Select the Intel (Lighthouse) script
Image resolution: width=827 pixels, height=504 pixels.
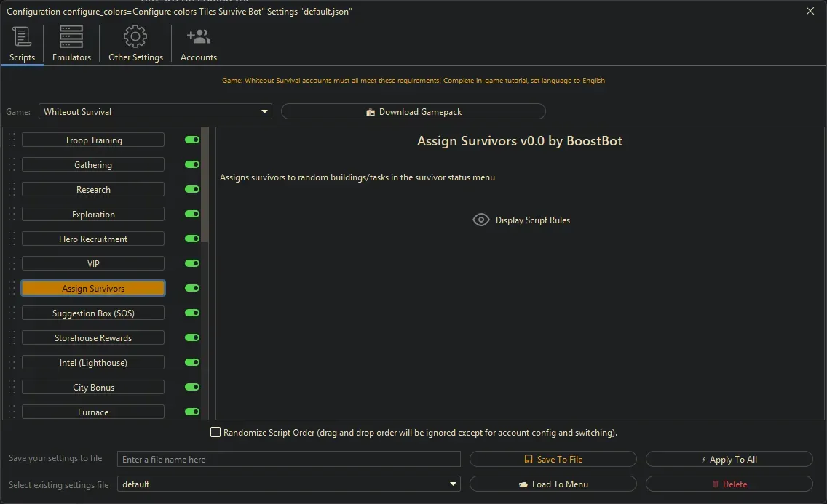[x=93, y=363]
